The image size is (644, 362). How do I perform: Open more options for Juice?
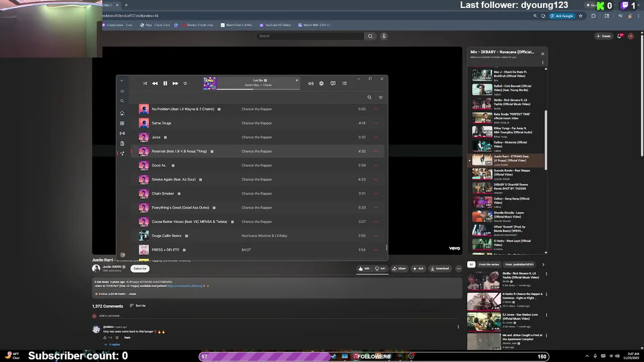[376, 137]
